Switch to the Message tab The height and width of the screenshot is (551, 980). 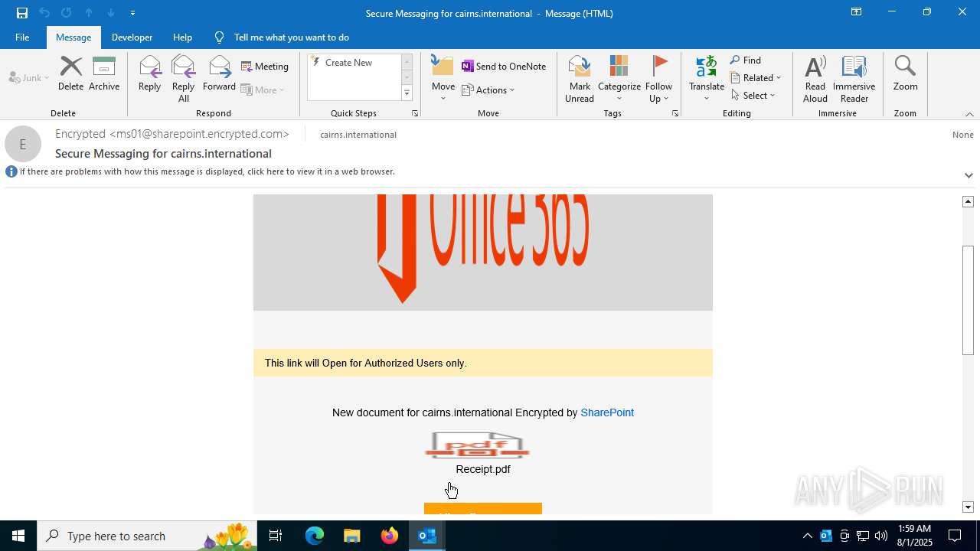click(73, 37)
